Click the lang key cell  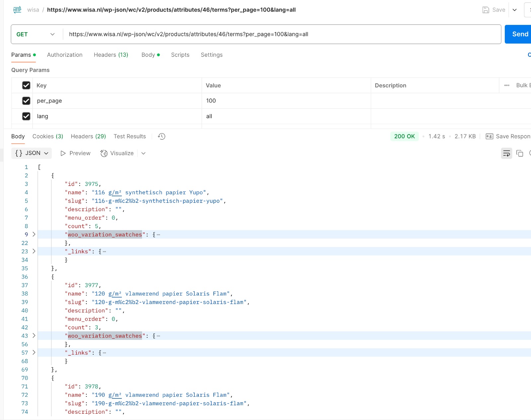[x=117, y=116]
